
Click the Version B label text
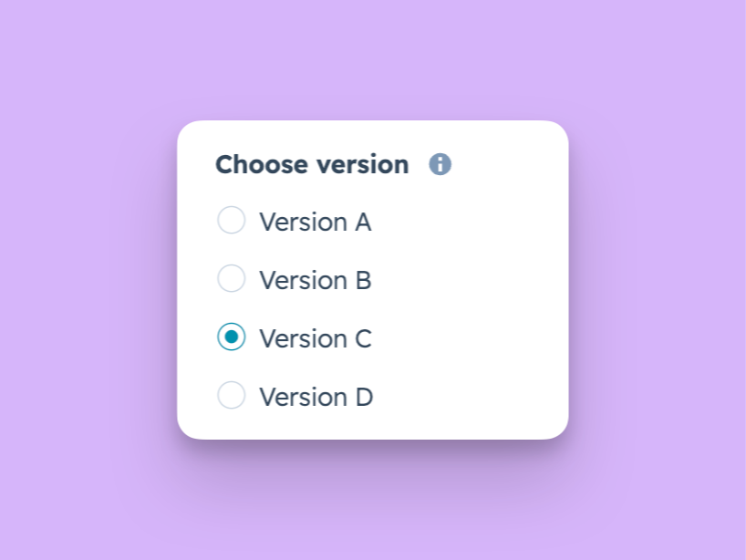316,279
